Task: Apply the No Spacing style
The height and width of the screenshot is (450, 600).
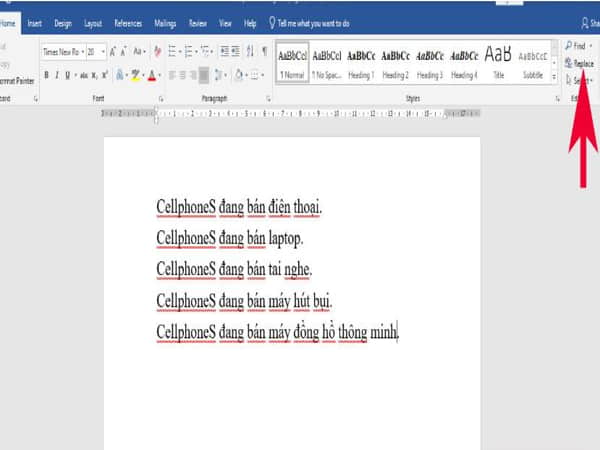Action: tap(326, 64)
